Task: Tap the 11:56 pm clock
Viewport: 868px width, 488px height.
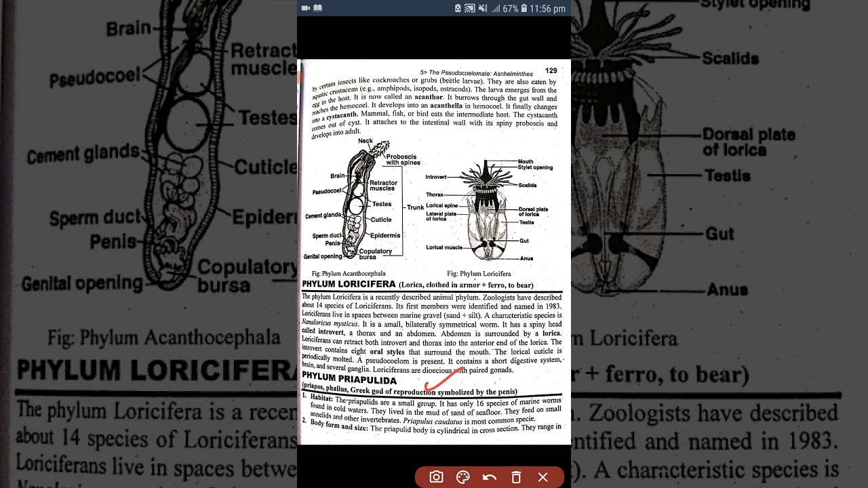Action: 547,9
